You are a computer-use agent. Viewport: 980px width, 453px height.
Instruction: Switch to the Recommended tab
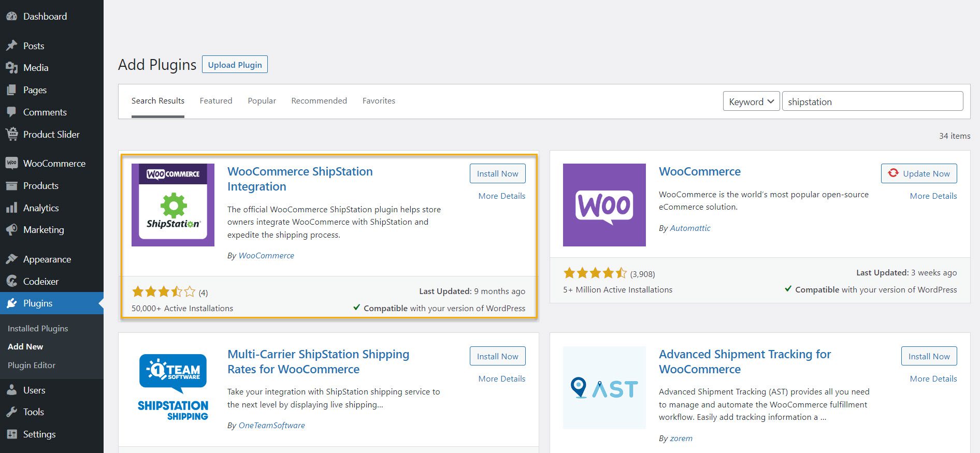(319, 101)
